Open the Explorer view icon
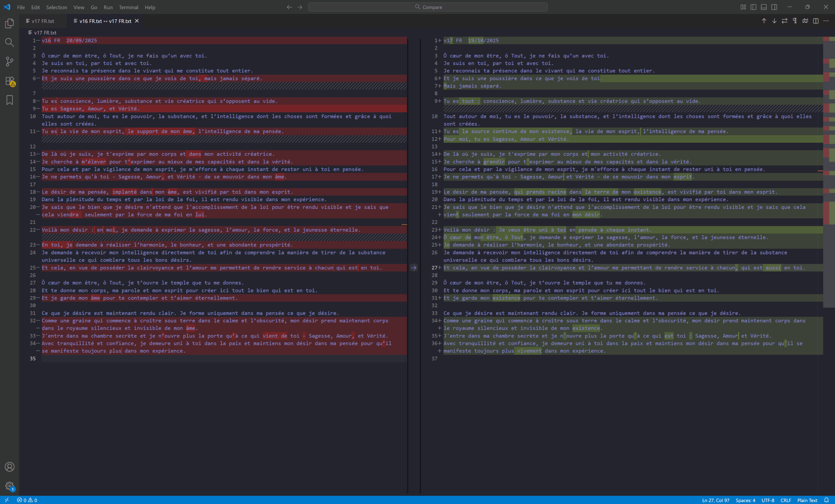Viewport: 835px width, 504px height. point(9,23)
